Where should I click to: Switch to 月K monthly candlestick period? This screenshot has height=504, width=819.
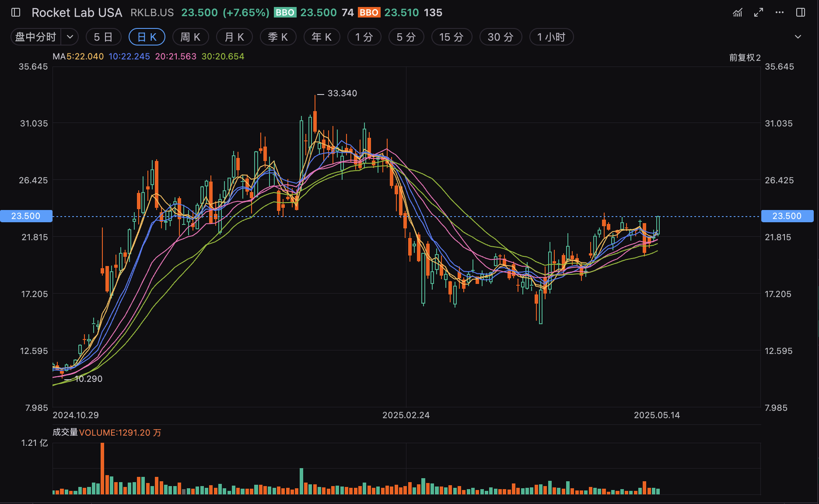click(234, 37)
